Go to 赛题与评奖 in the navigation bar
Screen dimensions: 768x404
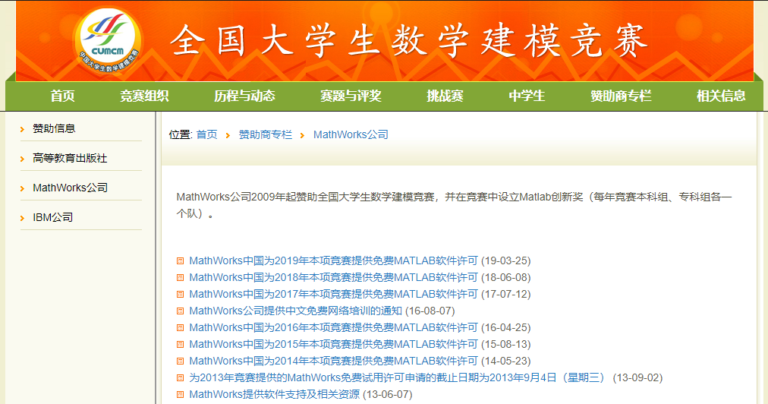(x=350, y=96)
